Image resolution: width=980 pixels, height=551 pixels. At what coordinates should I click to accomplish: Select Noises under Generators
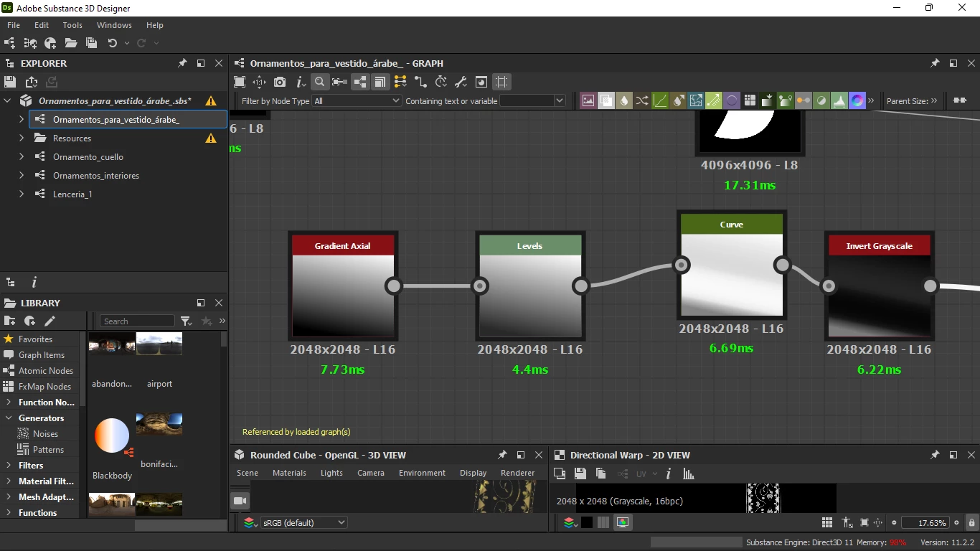point(45,433)
